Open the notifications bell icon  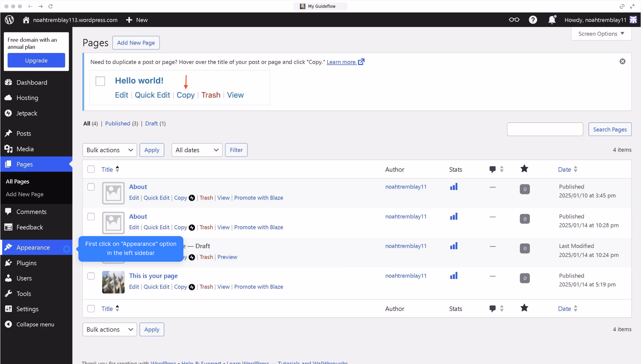[x=552, y=20]
